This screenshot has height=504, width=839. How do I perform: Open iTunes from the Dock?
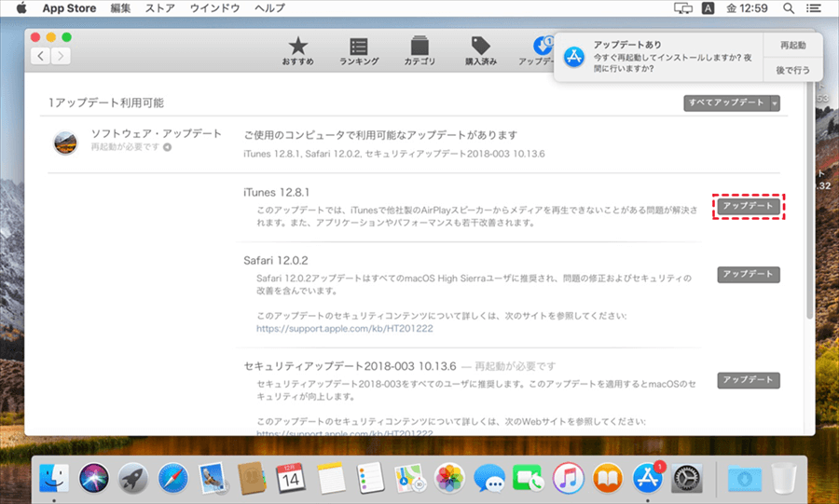pos(568,479)
